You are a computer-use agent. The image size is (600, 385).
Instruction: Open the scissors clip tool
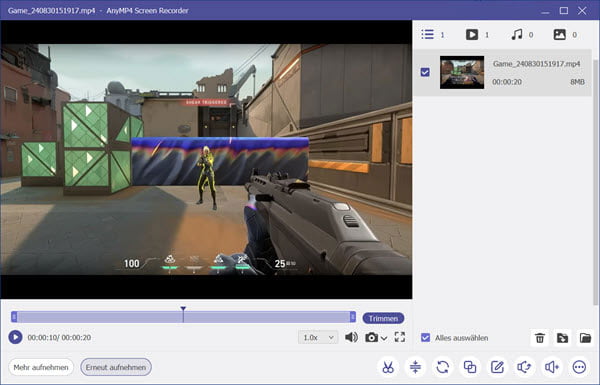tap(388, 367)
